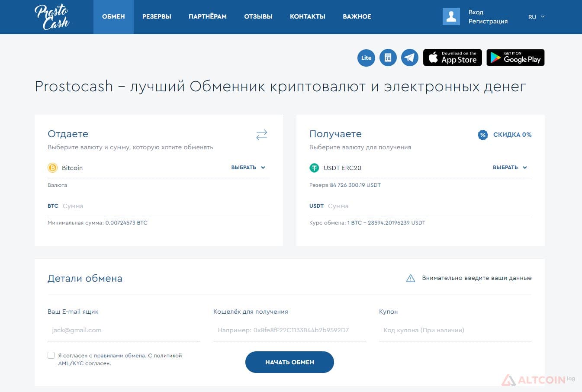The width and height of the screenshot is (582, 392).
Task: Click the Вход login link
Action: (476, 12)
